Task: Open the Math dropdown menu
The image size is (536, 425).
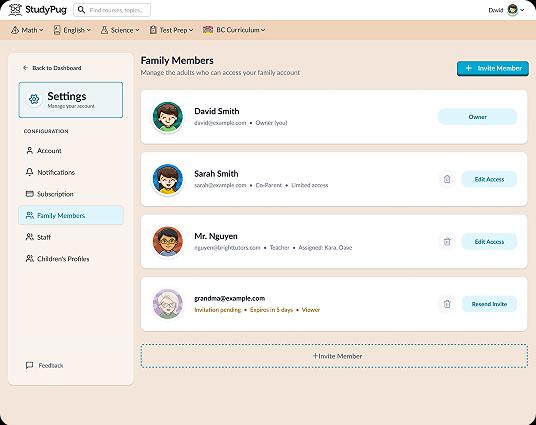Action: coord(27,30)
